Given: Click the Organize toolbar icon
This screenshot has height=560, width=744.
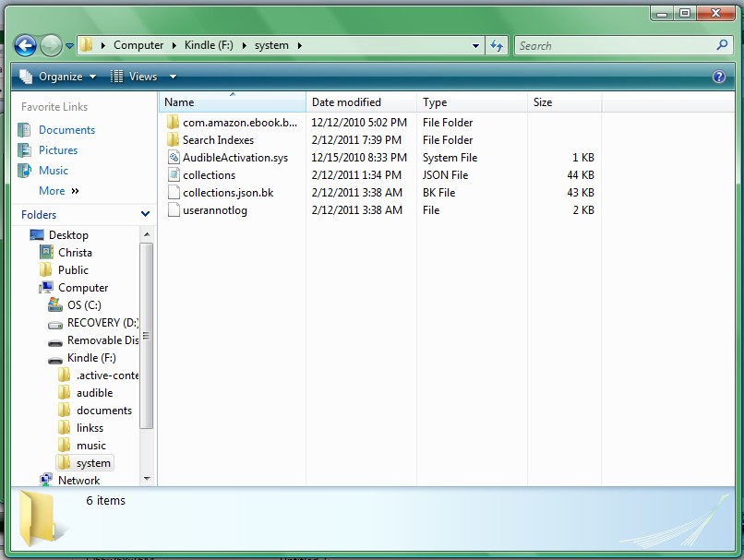Looking at the screenshot, I should 26,77.
